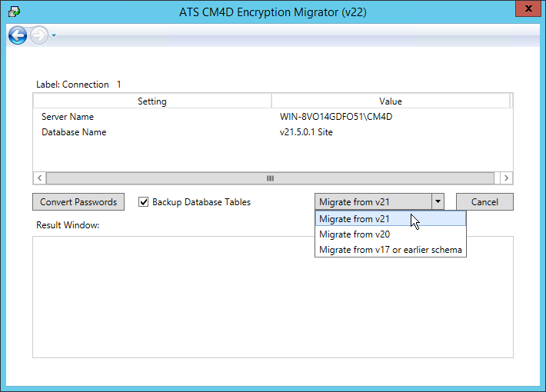
Task: Click the Setting column header
Action: pos(151,101)
